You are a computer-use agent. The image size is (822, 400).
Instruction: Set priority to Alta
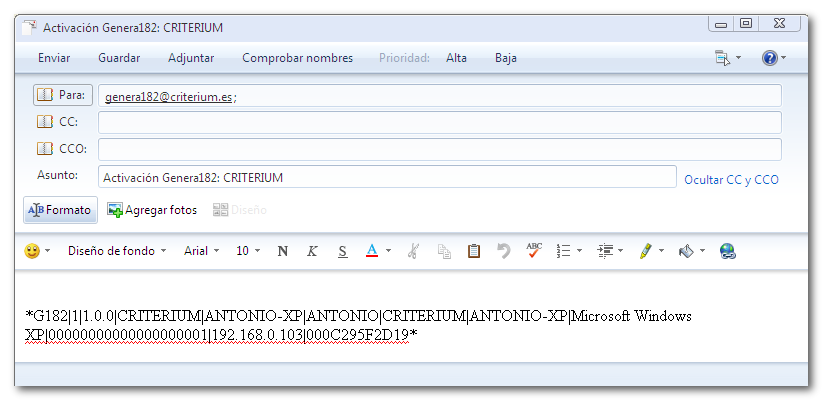(x=456, y=58)
